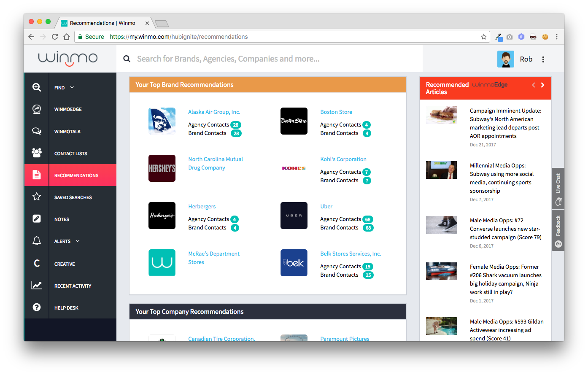Click the Alerts bell icon

pyautogui.click(x=37, y=241)
